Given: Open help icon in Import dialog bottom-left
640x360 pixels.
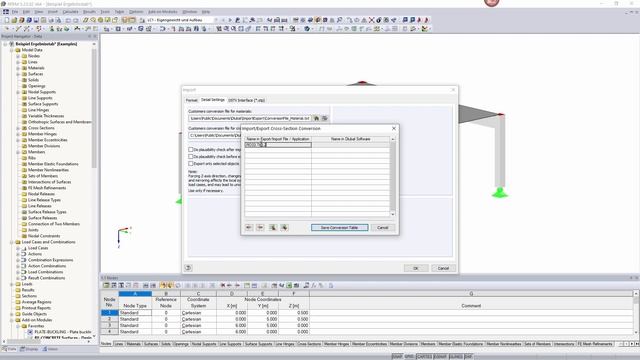Looking at the screenshot, I should coord(188,268).
